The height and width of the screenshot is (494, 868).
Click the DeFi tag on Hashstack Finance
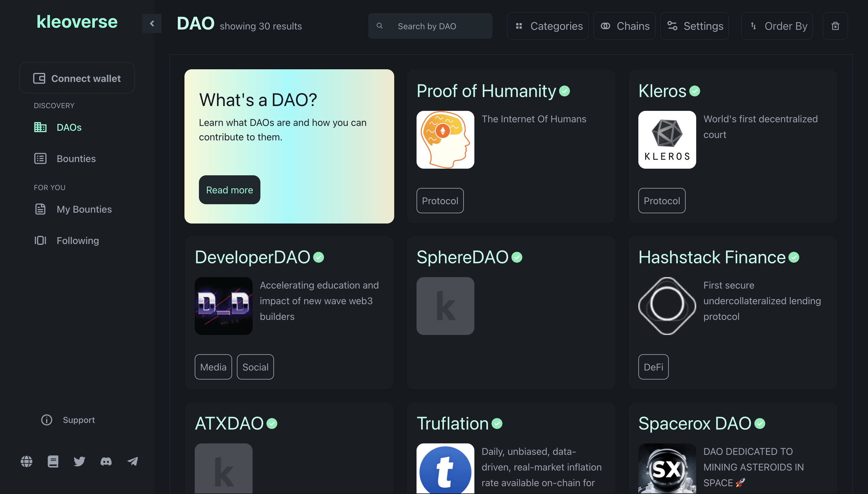tap(653, 367)
